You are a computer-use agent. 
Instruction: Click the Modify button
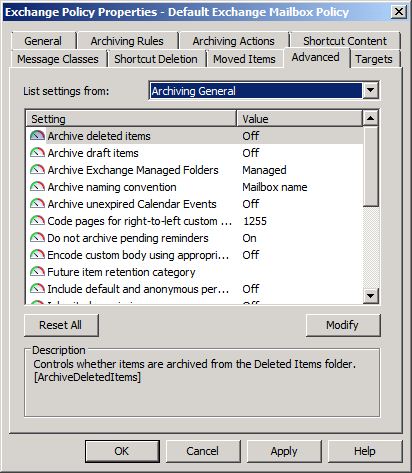point(343,325)
